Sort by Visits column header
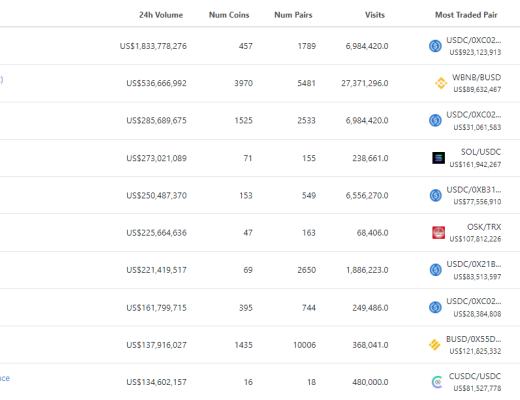The height and width of the screenshot is (400, 520). 375,15
